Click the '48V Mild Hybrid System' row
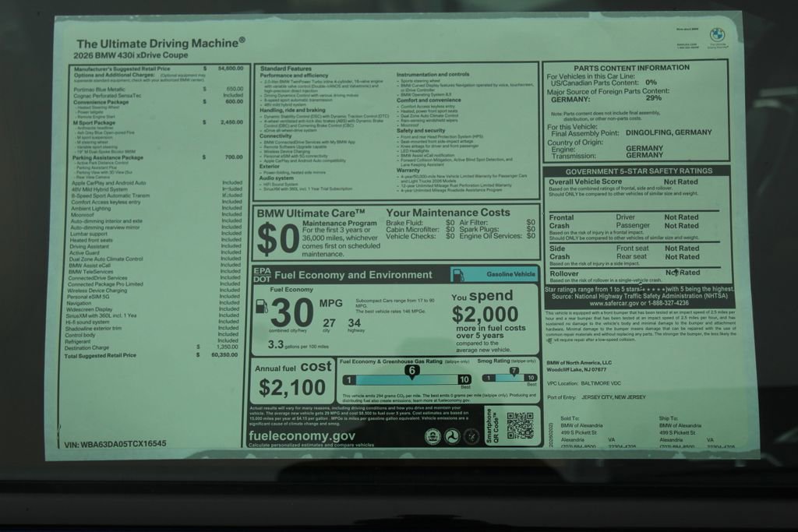The image size is (798, 532). [x=157, y=189]
